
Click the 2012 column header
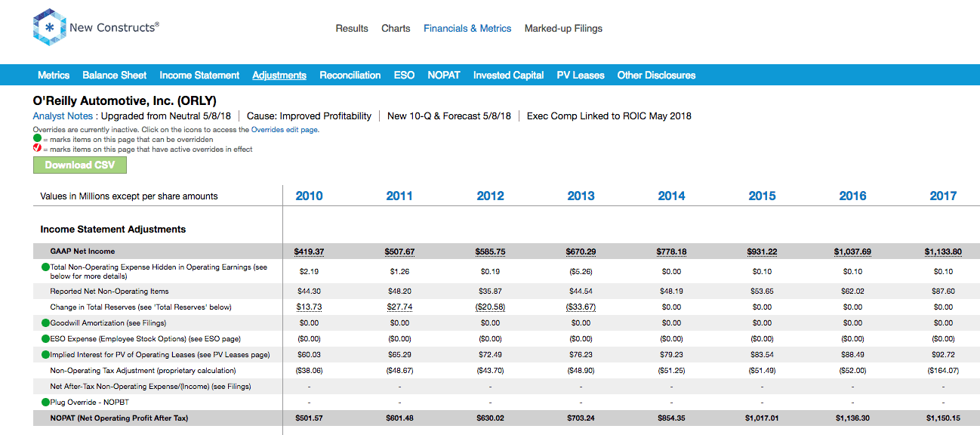(x=490, y=196)
